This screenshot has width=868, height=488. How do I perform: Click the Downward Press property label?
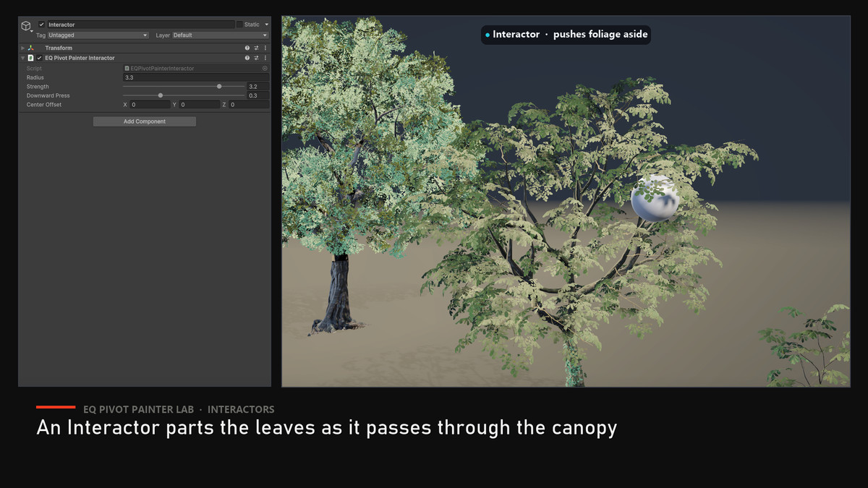tap(48, 95)
